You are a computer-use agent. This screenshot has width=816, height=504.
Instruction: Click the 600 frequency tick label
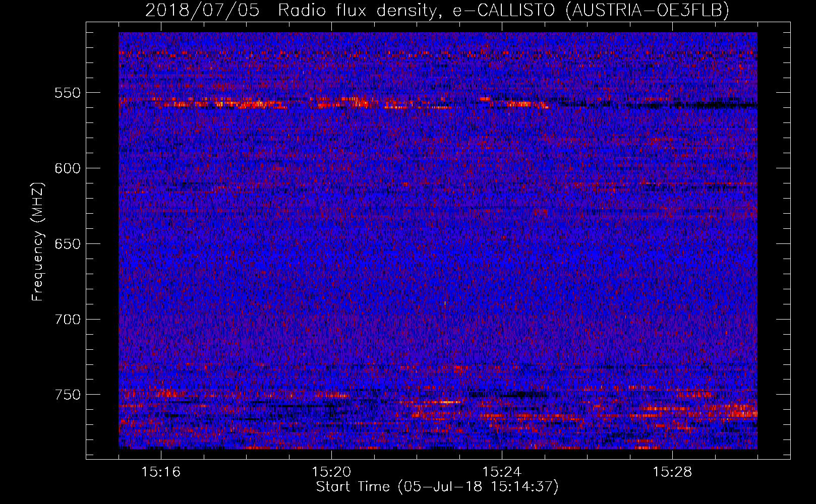[x=68, y=168]
